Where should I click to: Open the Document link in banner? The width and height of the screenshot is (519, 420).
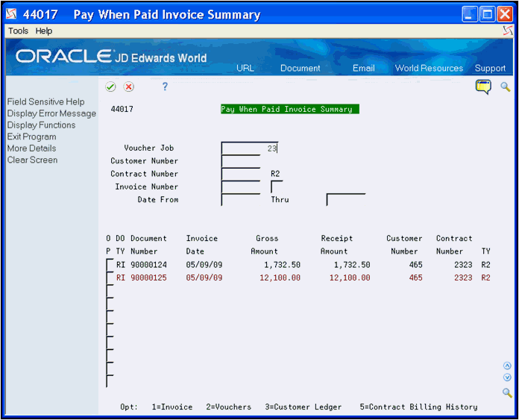tap(301, 68)
